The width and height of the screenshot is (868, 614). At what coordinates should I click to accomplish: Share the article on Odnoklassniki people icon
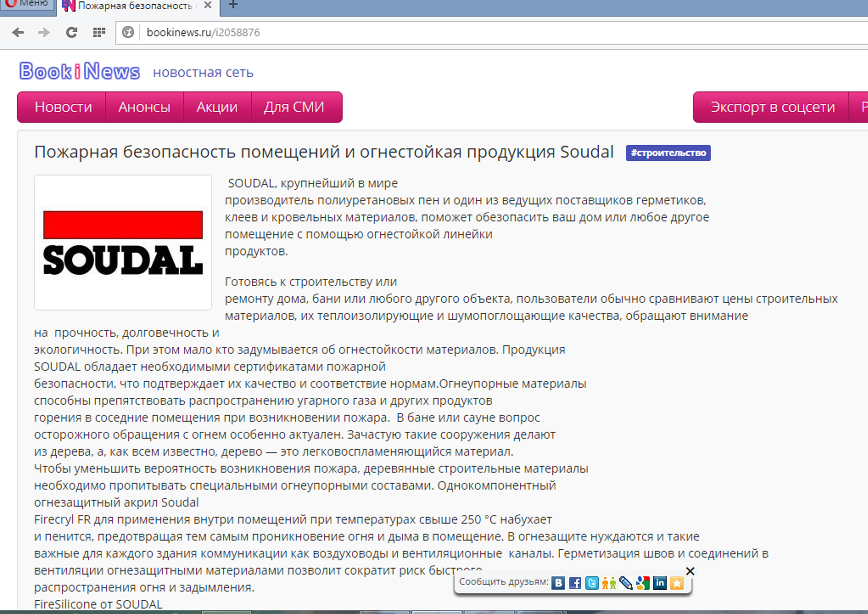point(609,583)
